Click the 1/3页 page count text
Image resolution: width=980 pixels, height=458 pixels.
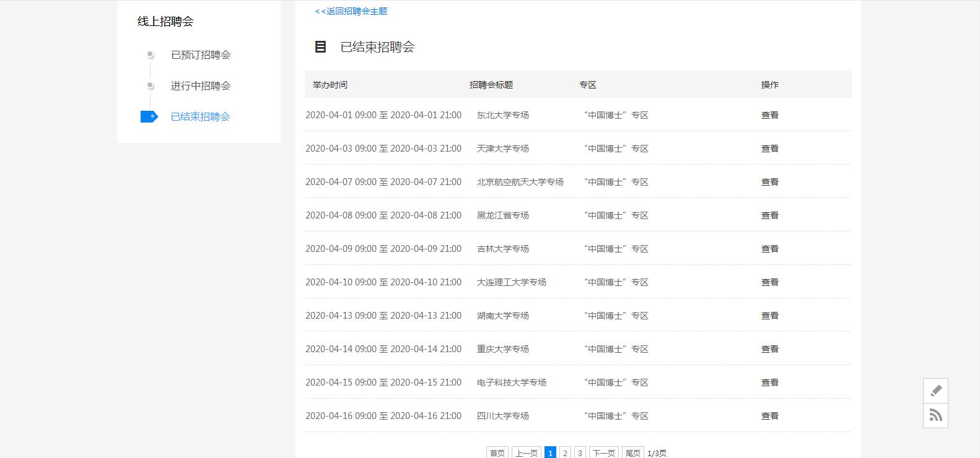(x=657, y=453)
